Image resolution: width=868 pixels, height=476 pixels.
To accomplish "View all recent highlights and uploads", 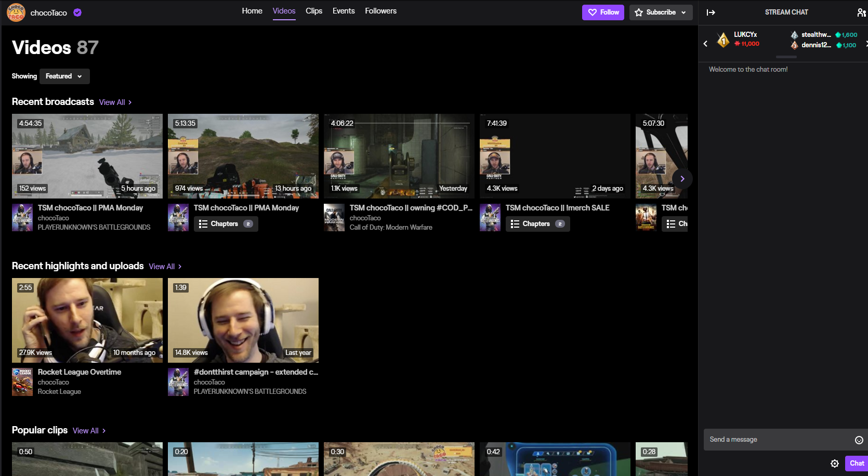I will pyautogui.click(x=165, y=267).
